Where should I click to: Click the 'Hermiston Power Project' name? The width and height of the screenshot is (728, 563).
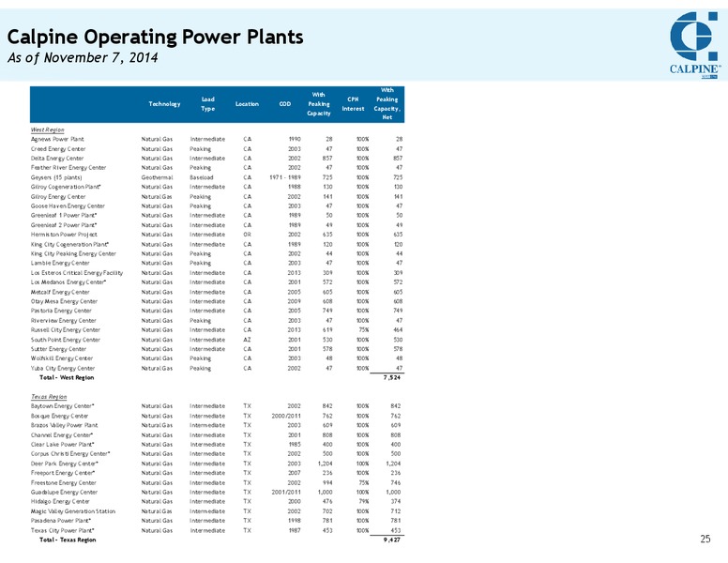[x=64, y=235]
